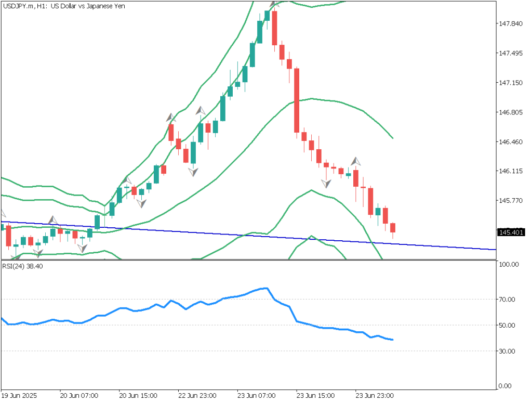Click the last red candle on the chart
This screenshot has height=402, width=532.
(393, 228)
